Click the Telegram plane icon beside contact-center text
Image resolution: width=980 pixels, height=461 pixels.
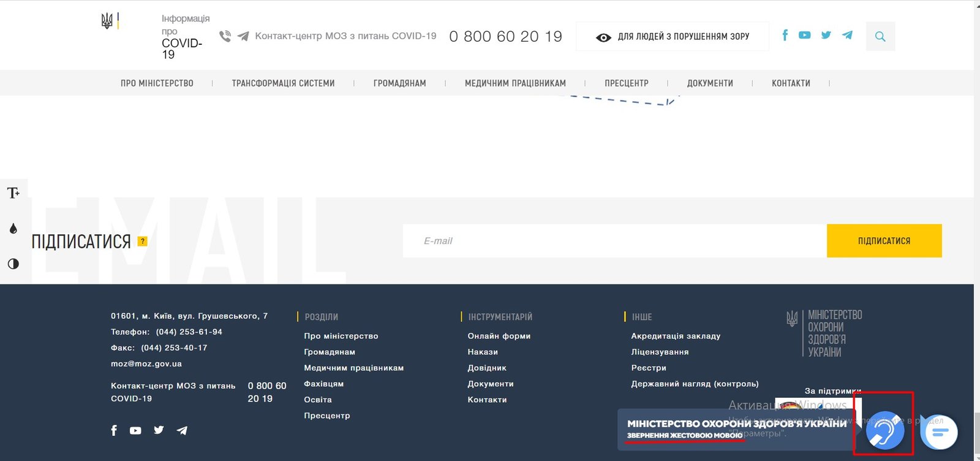pyautogui.click(x=243, y=36)
